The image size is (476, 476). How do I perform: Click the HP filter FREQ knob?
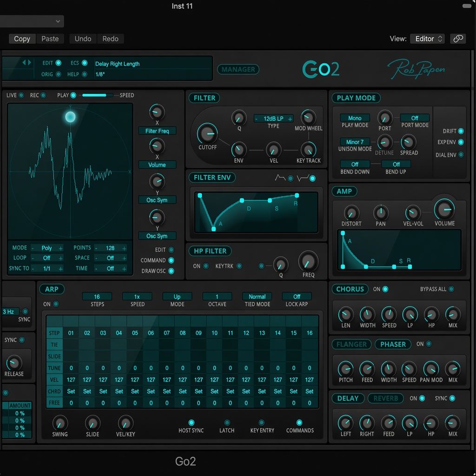pyautogui.click(x=309, y=261)
